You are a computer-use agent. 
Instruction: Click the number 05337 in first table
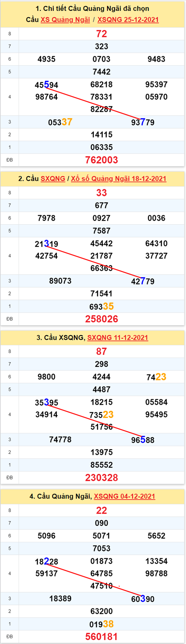60,122
